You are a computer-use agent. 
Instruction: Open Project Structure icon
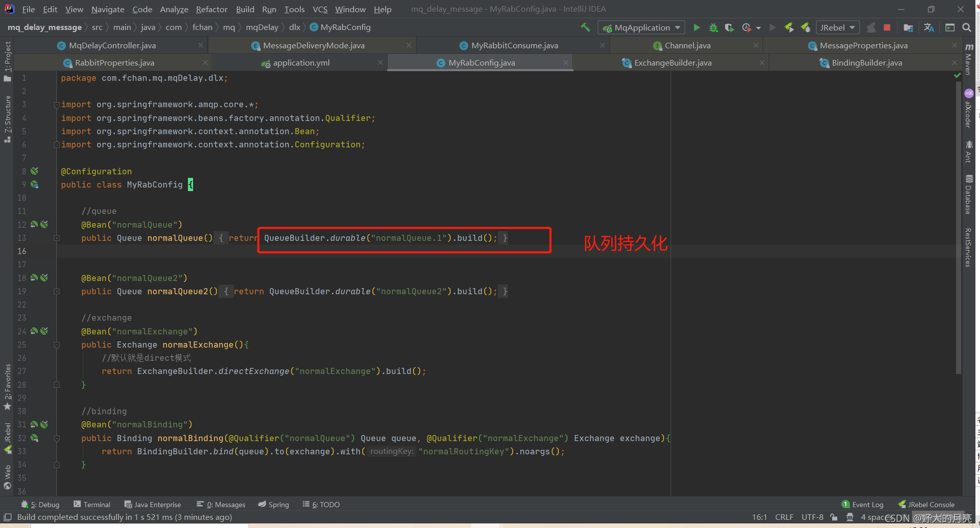908,27
